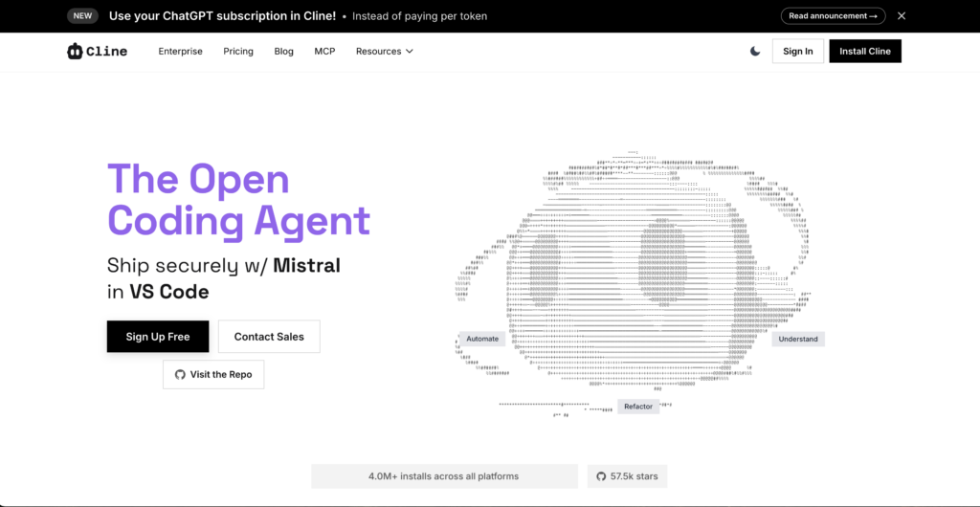980x507 pixels.
Task: Click Sign Up Free
Action: pyautogui.click(x=158, y=337)
